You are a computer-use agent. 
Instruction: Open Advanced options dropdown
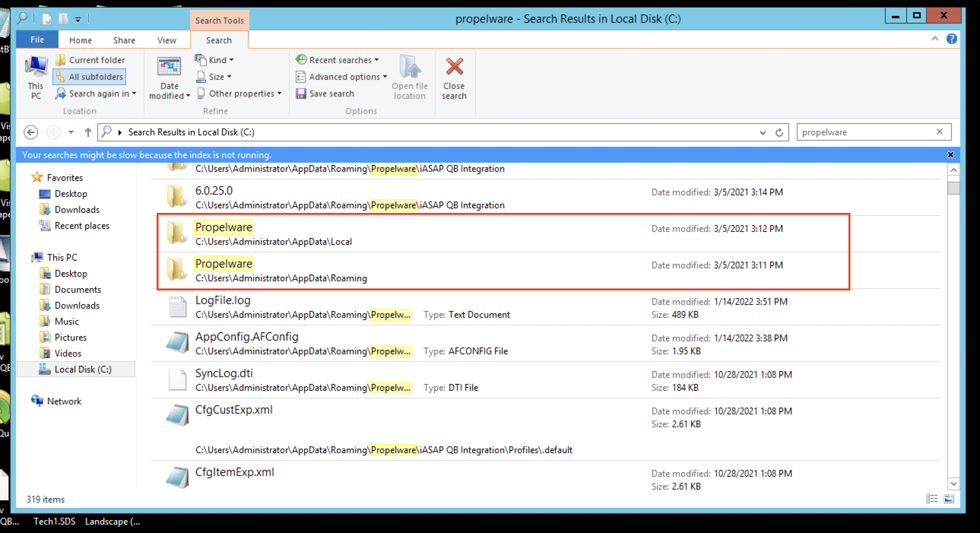[342, 76]
